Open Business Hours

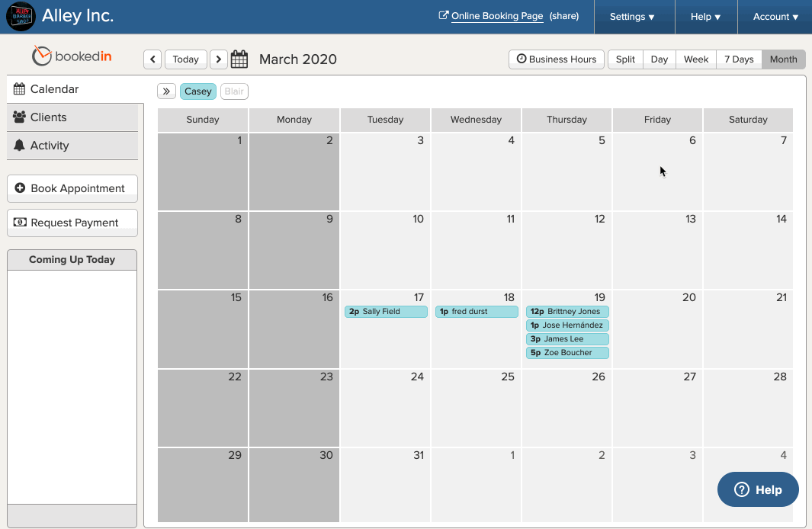556,59
